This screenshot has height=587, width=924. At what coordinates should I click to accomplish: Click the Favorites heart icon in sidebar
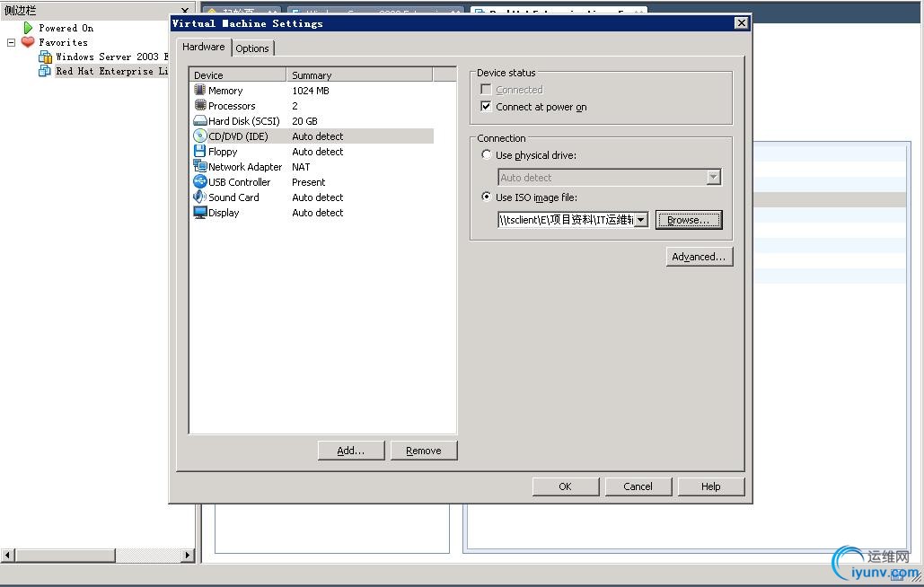pyautogui.click(x=28, y=42)
